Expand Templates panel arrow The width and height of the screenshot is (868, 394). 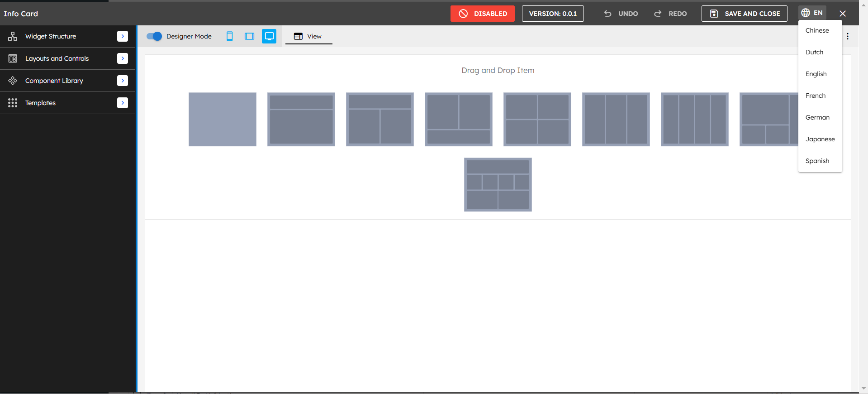pos(123,103)
